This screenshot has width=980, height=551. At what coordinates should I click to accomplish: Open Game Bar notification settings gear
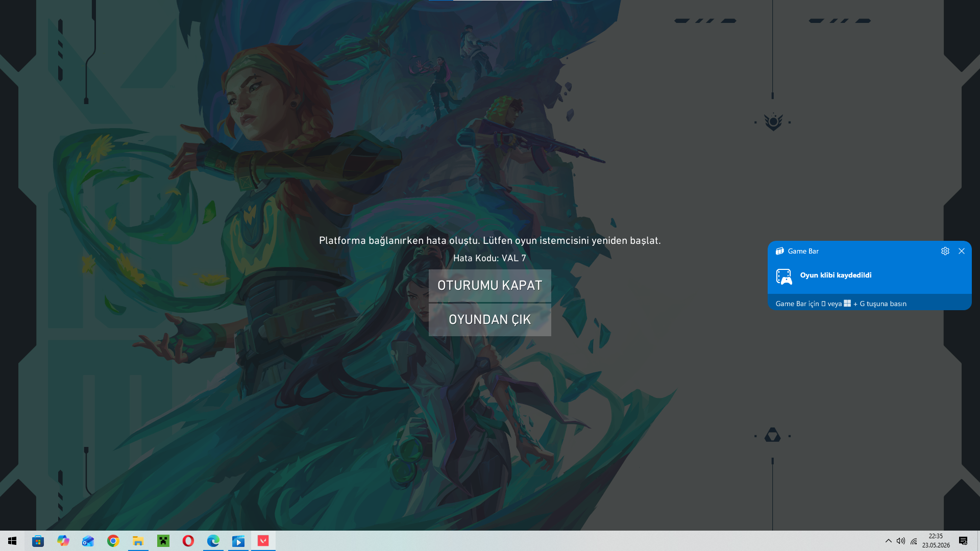pos(945,251)
